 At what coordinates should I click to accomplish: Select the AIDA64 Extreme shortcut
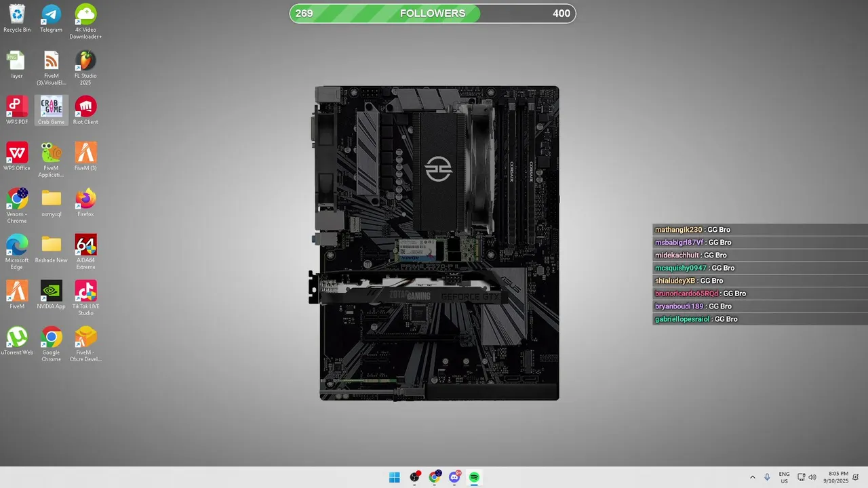tap(85, 252)
